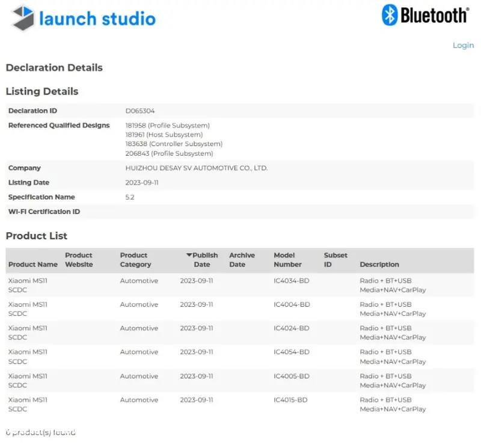Click the Company label
Screen dimensions: 481x448
pyautogui.click(x=25, y=168)
